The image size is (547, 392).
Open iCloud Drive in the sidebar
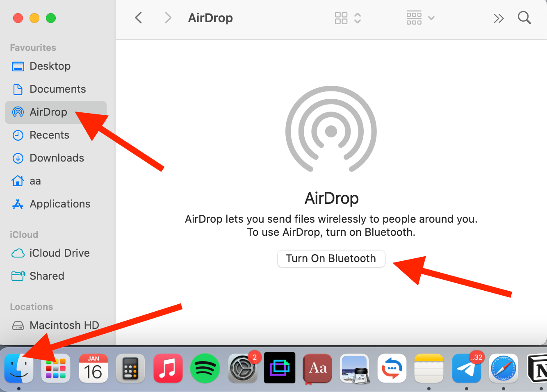56,253
